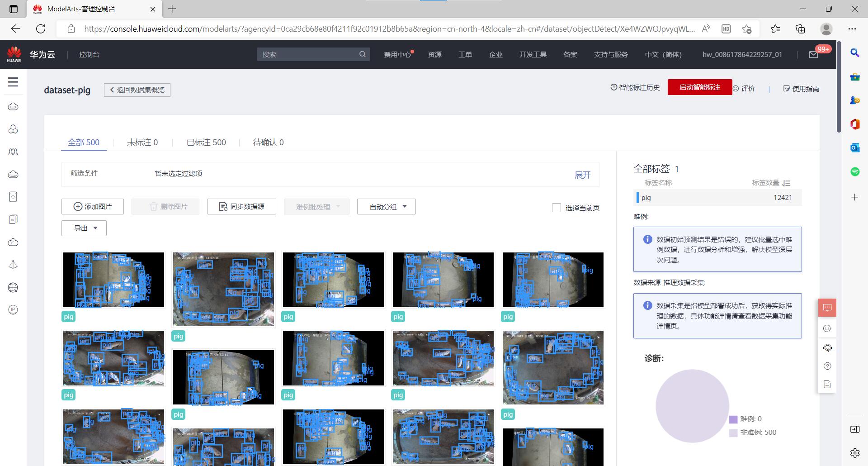The image size is (868, 466).
Task: Open the first pig image thumbnail
Action: pos(113,280)
